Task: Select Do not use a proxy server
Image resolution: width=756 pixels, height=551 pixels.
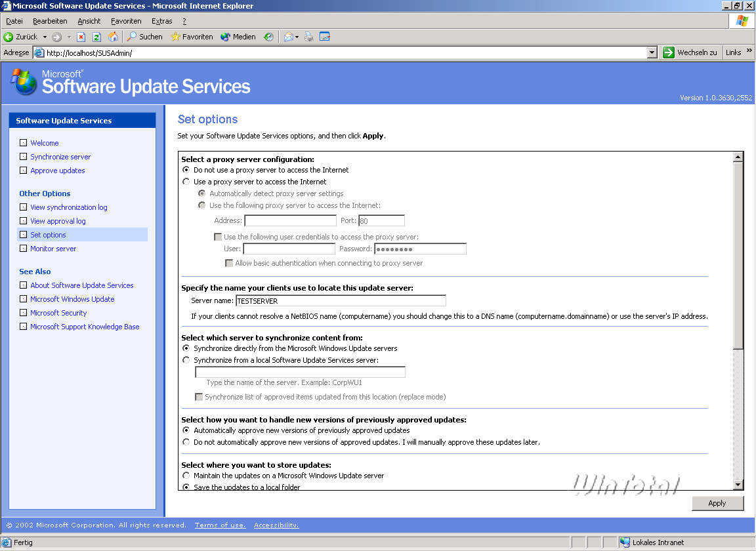Action: coord(186,170)
